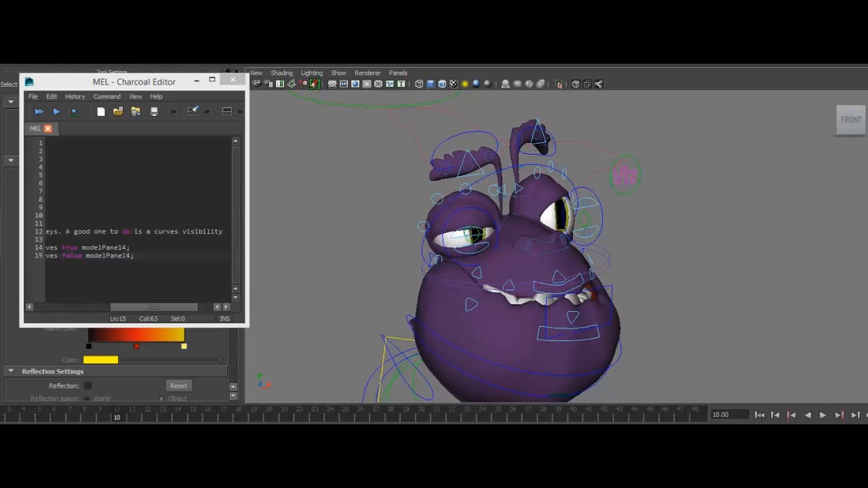The width and height of the screenshot is (868, 488).
Task: Save script using the floppy disk icon
Action: tap(154, 111)
